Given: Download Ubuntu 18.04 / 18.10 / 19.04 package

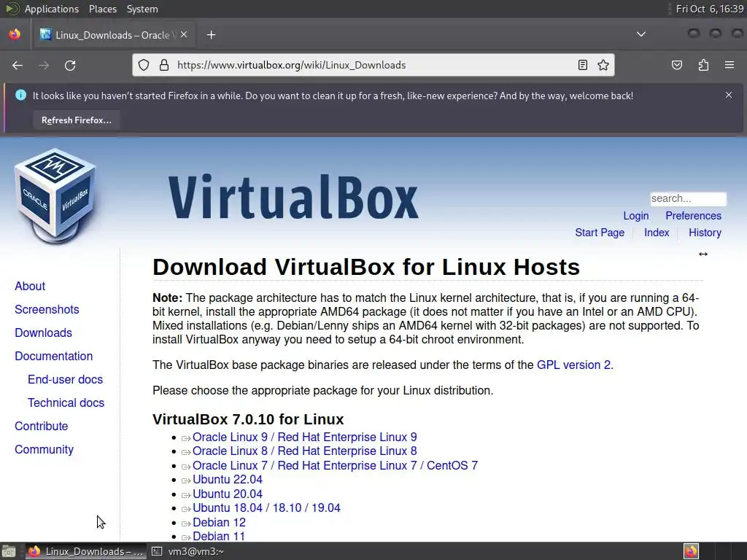Looking at the screenshot, I should click(266, 507).
